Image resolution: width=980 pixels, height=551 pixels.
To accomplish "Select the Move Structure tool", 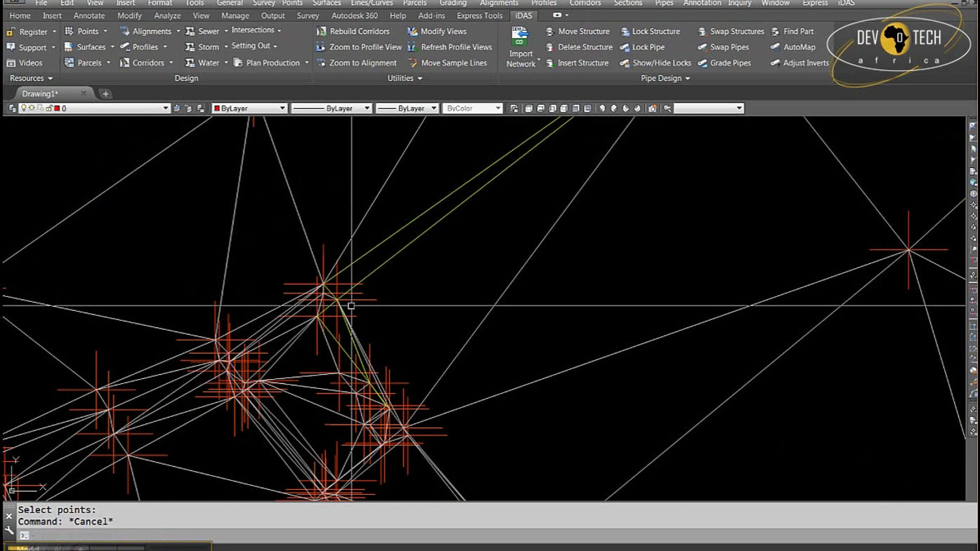I will click(577, 32).
